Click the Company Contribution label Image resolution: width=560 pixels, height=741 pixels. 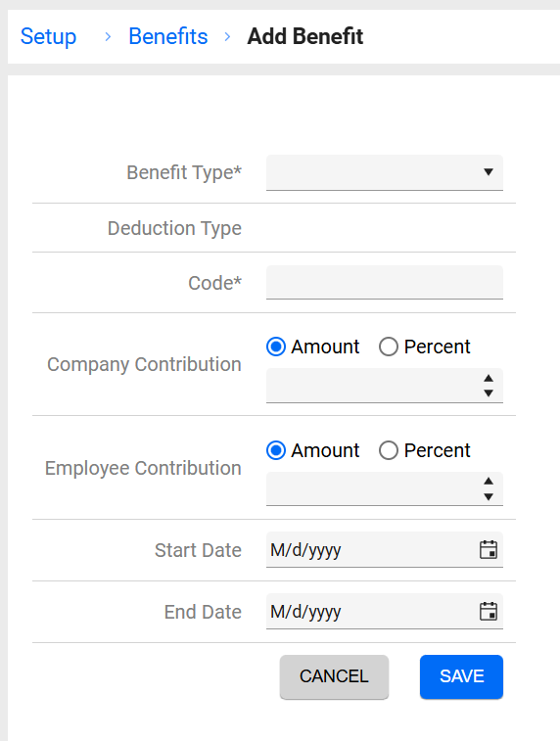144,364
